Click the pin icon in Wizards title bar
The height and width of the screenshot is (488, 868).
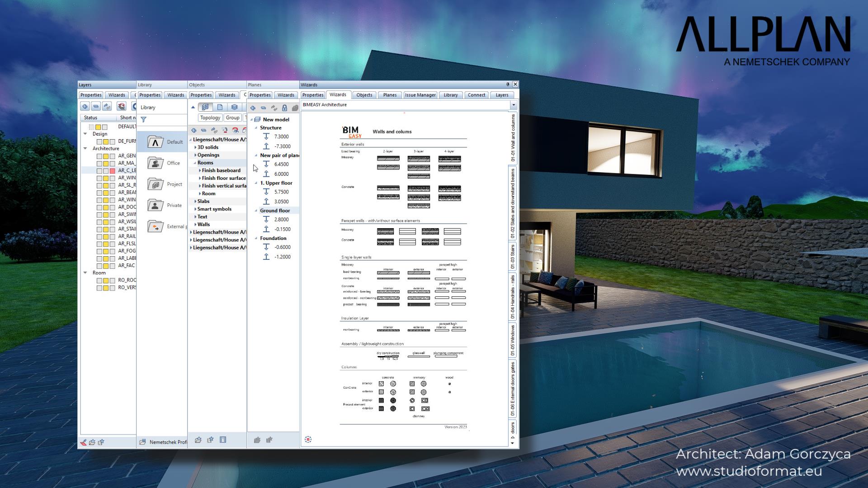(508, 84)
